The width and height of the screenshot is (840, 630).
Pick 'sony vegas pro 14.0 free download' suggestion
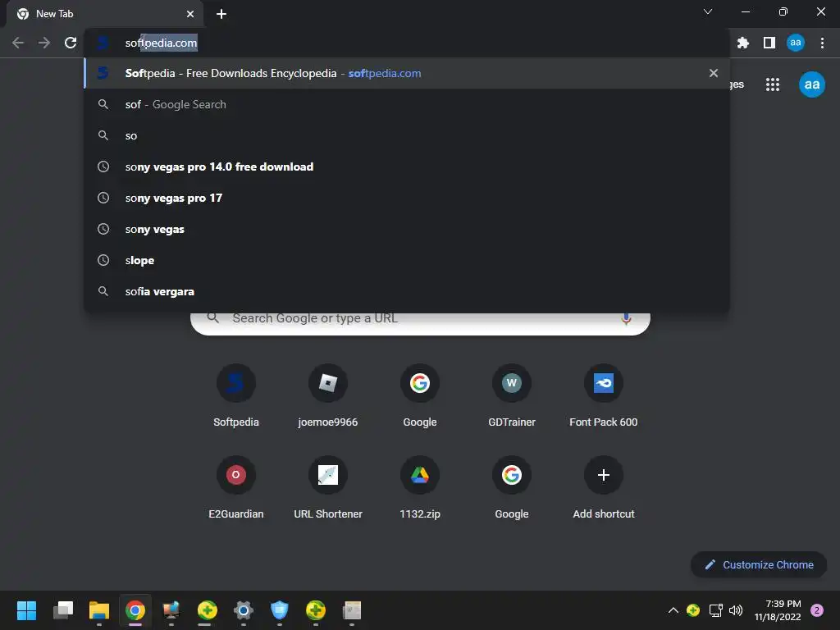coord(407,167)
